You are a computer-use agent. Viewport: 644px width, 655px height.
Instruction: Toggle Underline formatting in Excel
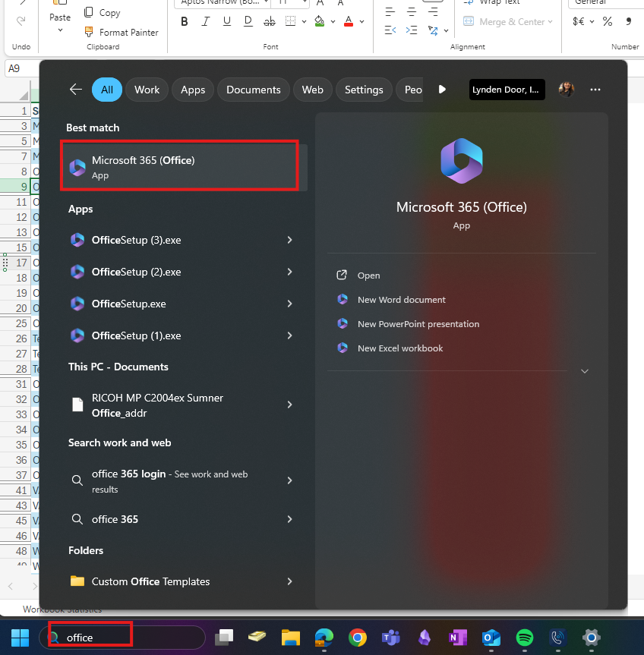226,21
